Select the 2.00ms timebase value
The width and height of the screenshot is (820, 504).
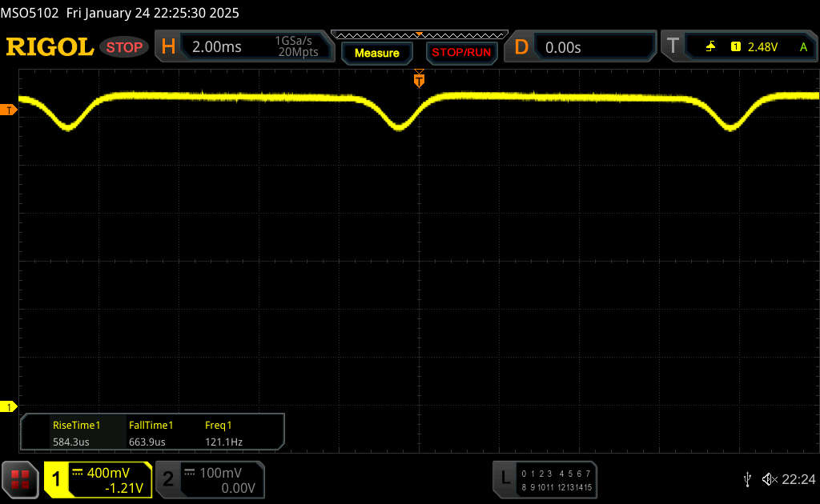pos(216,47)
